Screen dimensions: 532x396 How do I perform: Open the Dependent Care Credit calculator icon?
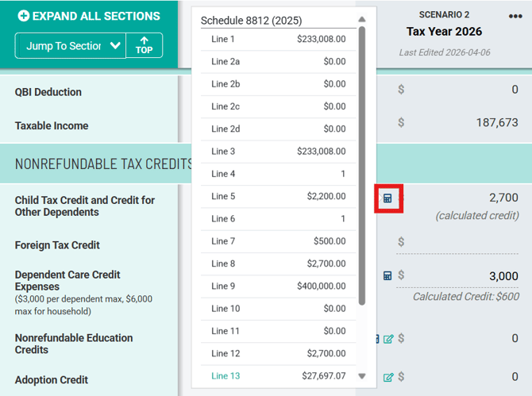(x=387, y=275)
